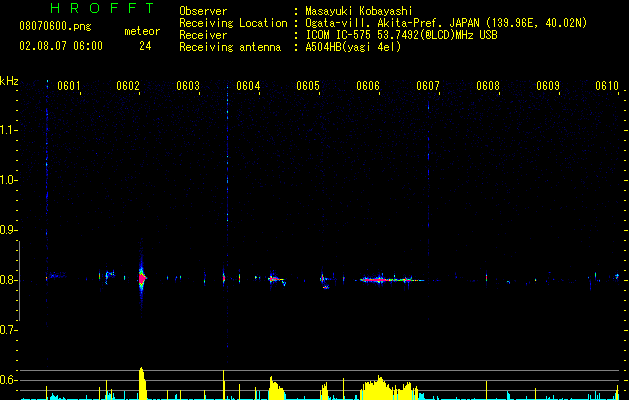
Task: Click the 1.0 kHz axis label
Action: 8,181
